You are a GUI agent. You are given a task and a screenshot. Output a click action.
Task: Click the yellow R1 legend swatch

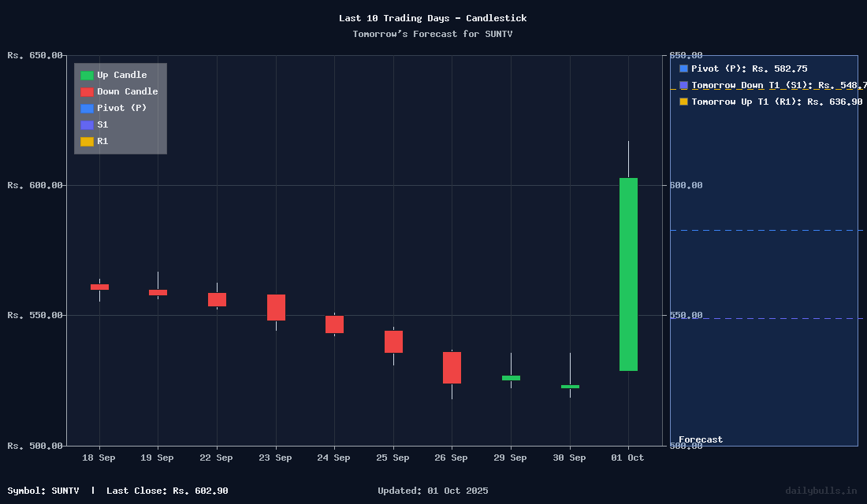point(87,142)
